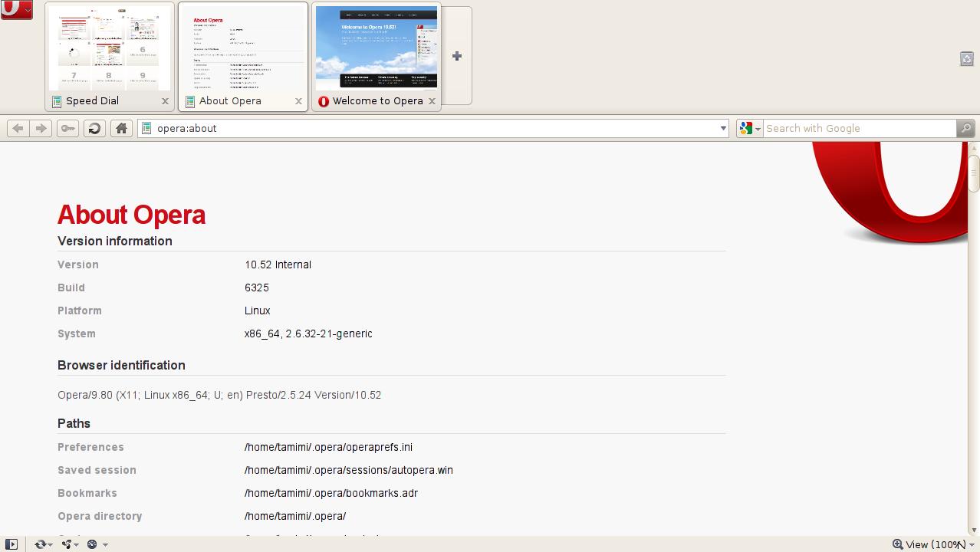The width and height of the screenshot is (980, 552).
Task: Click the Preferences row label
Action: (x=90, y=447)
